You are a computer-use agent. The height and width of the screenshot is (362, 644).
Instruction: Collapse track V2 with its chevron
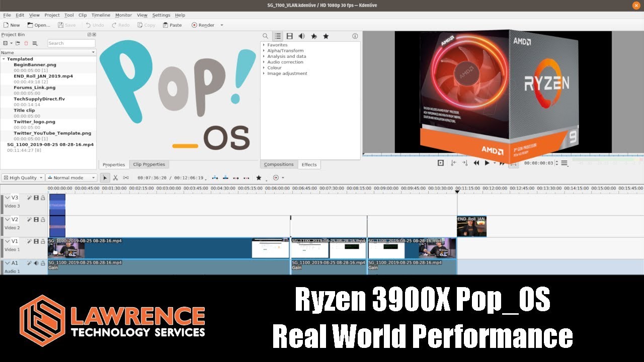pos(8,220)
